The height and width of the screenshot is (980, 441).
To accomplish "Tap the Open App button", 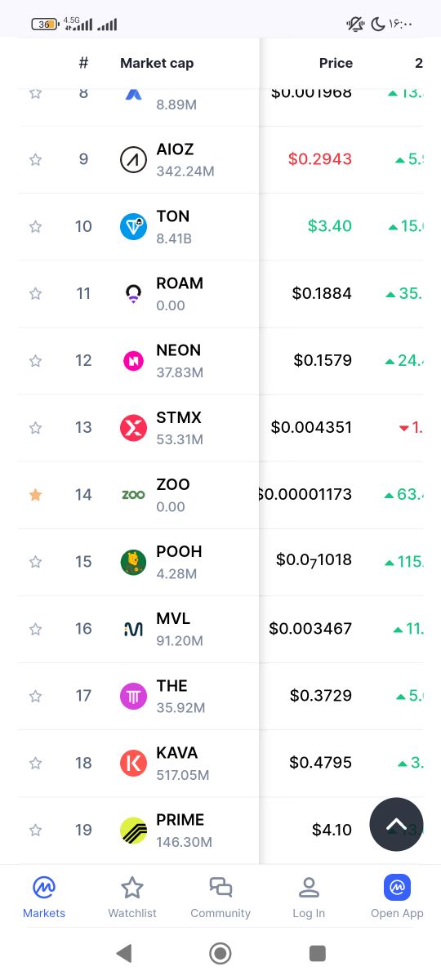I will pos(397,898).
